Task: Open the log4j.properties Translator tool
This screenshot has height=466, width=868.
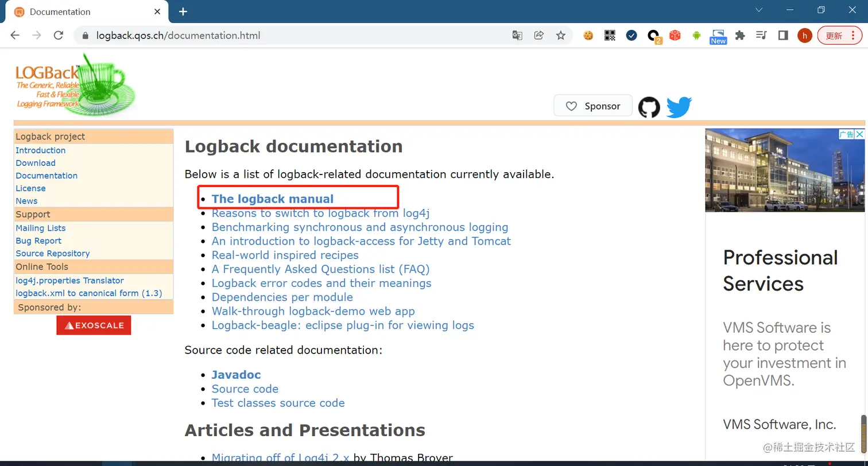Action: [70, 280]
